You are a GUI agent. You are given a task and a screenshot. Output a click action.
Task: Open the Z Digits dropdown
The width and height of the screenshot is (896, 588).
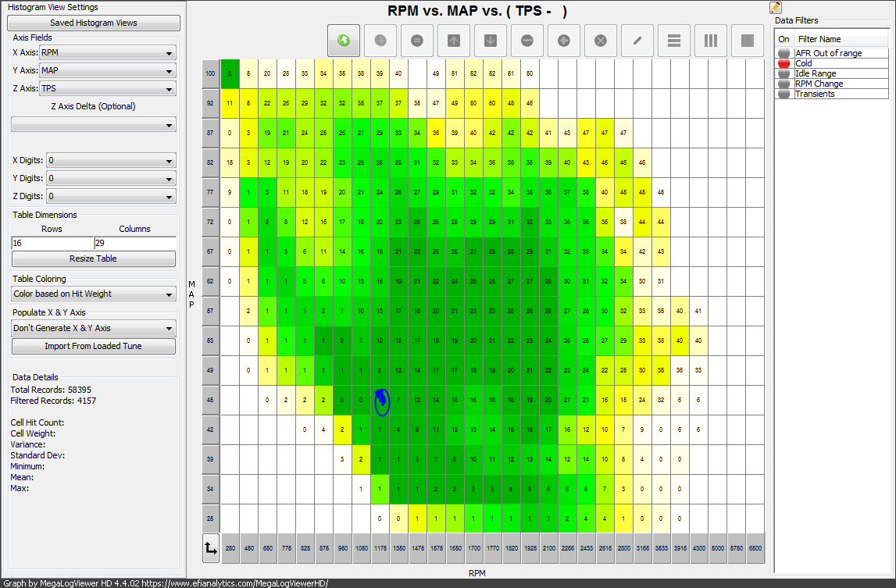tap(111, 196)
